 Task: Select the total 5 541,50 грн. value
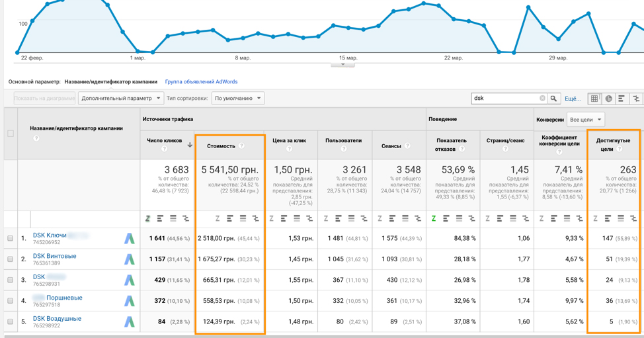(230, 169)
